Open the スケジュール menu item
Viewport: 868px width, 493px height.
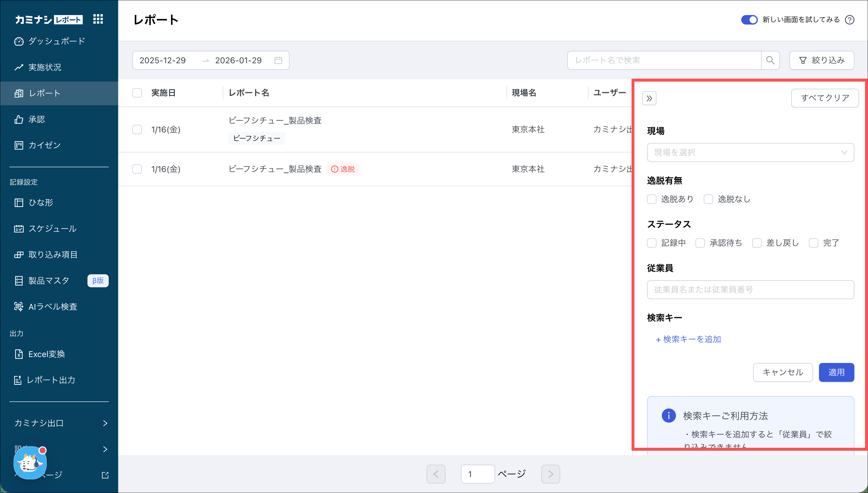[x=52, y=228]
